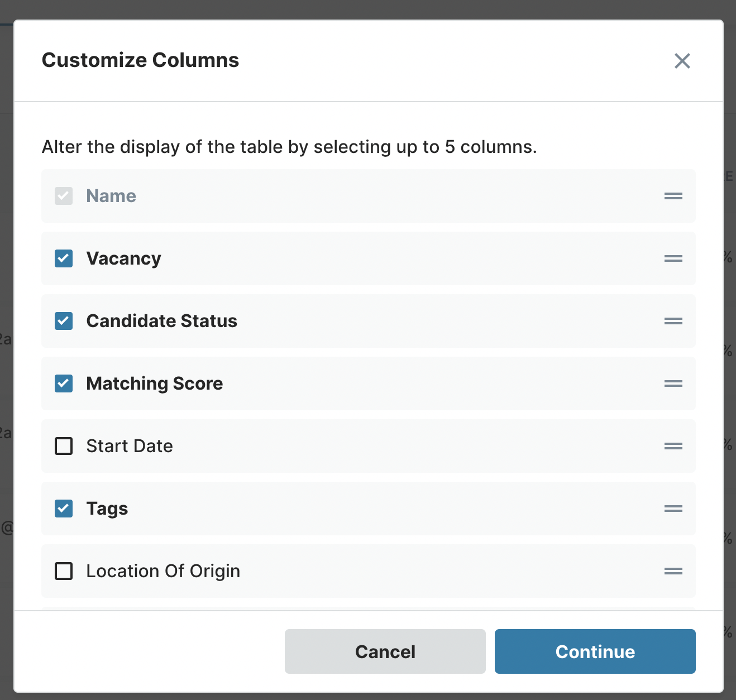The image size is (736, 700).
Task: Click drag handle icon for Name row
Action: (673, 196)
